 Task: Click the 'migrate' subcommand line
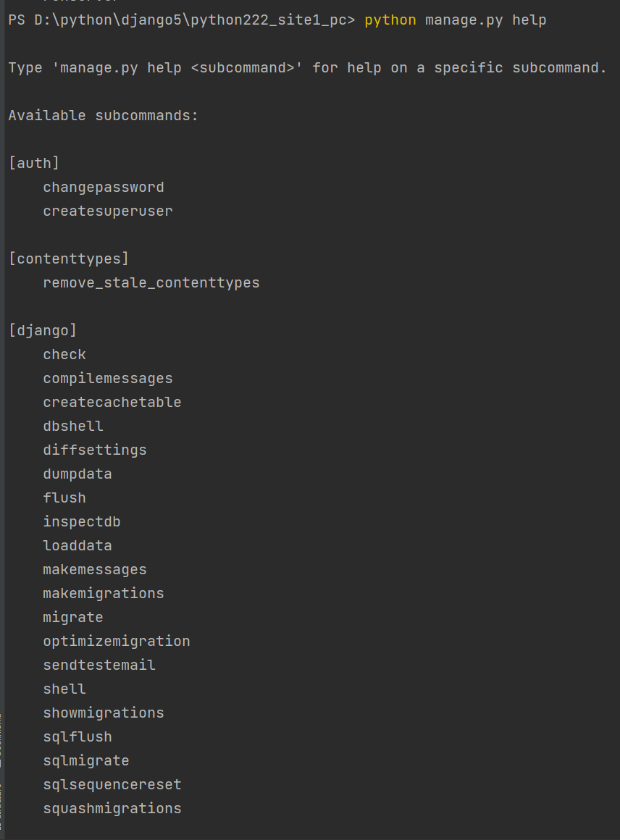click(x=73, y=618)
